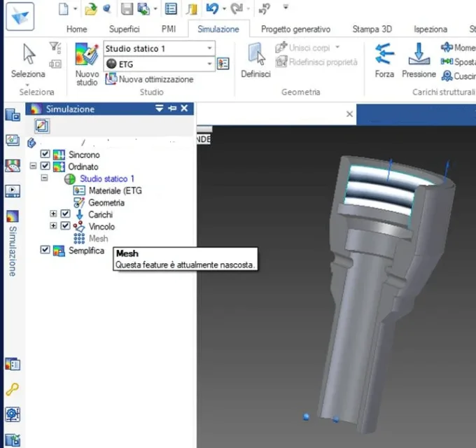This screenshot has height=448, width=476.
Task: Open Simulazione panel options menu arrow
Action: coord(160,108)
